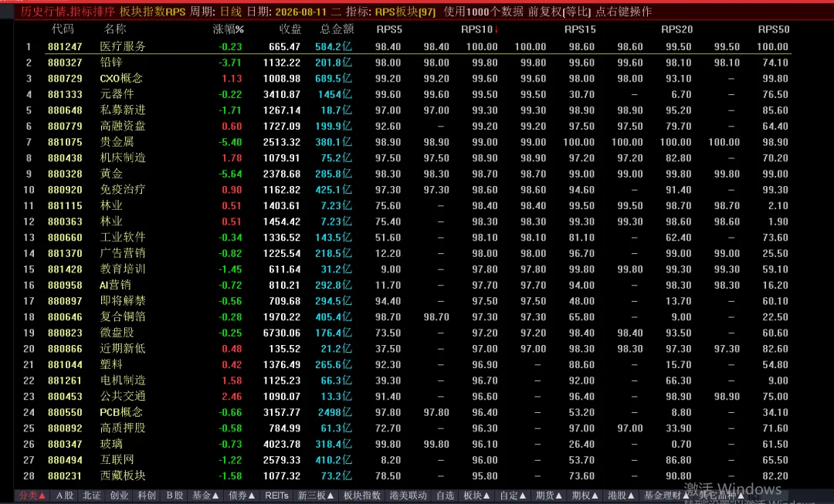Click the 复合铜箔 sector name
The width and height of the screenshot is (834, 504).
pos(123,317)
